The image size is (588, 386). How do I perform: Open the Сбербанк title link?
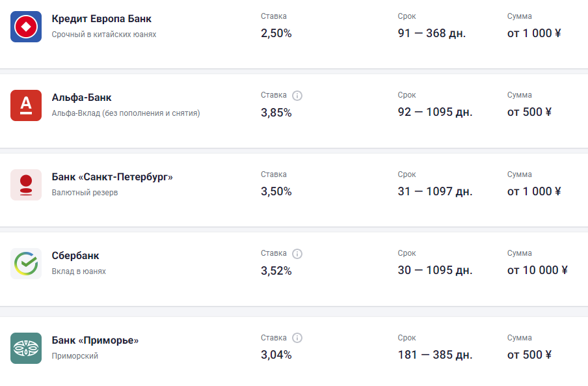coord(75,255)
